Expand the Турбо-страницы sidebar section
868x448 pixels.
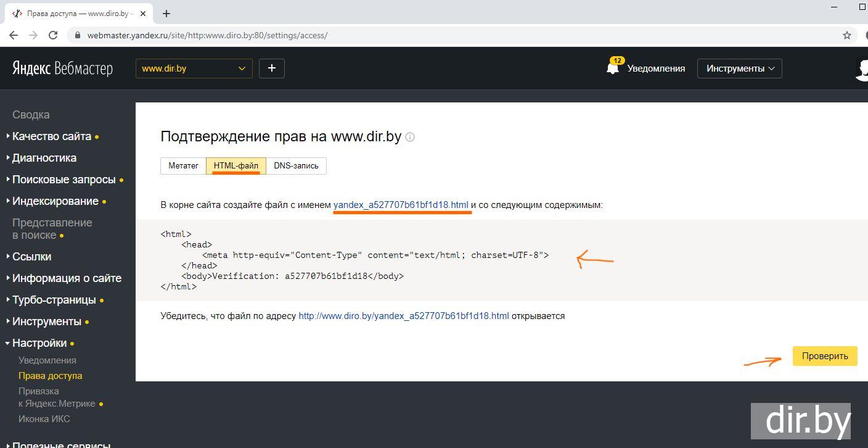click(54, 300)
